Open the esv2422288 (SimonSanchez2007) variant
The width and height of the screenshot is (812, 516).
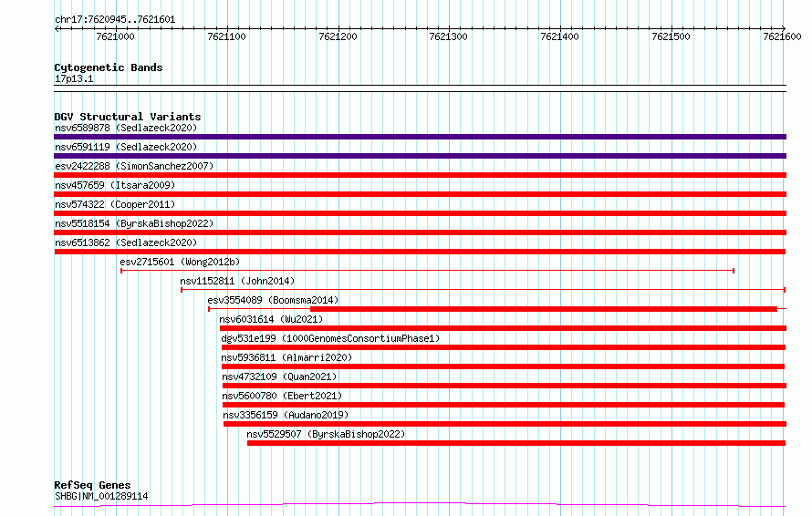tap(134, 166)
